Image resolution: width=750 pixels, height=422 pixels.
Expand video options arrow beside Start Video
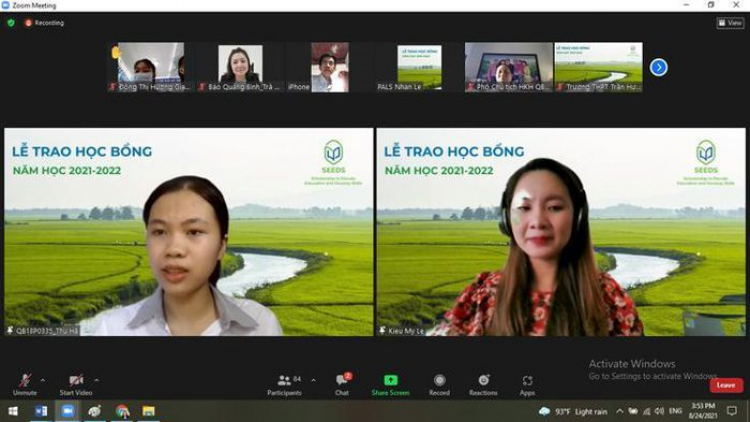pos(97,380)
